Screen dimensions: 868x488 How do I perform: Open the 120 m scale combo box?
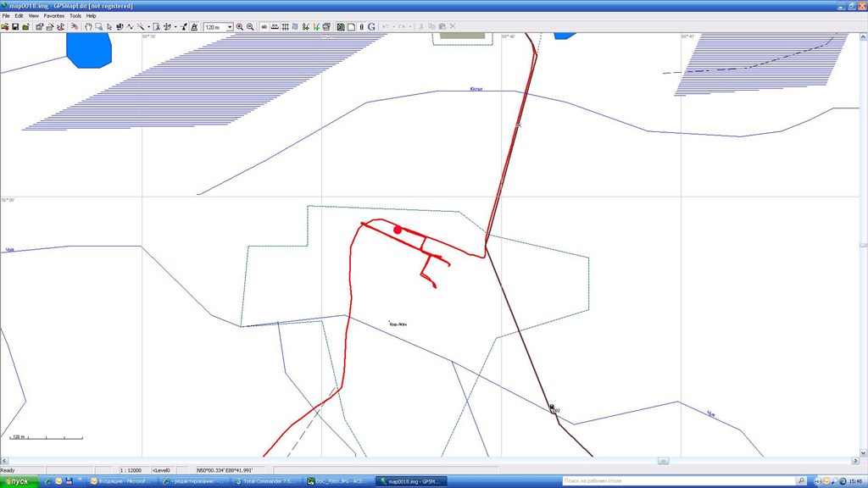point(218,27)
